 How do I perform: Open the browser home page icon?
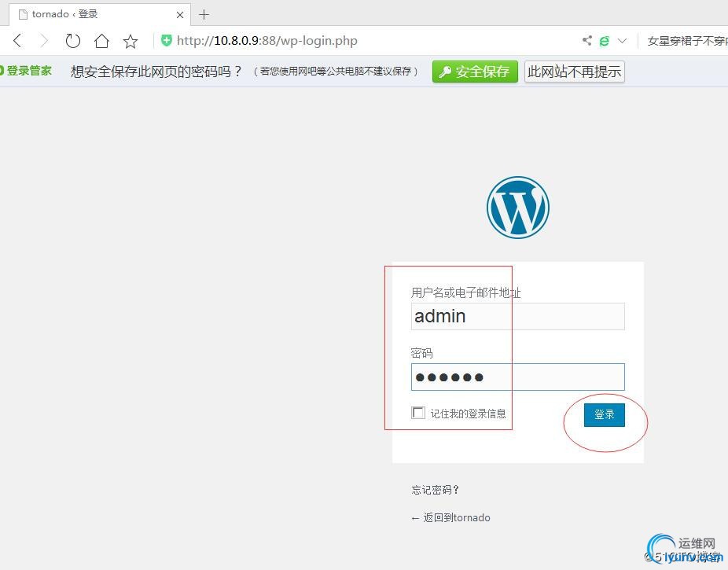[x=101, y=41]
